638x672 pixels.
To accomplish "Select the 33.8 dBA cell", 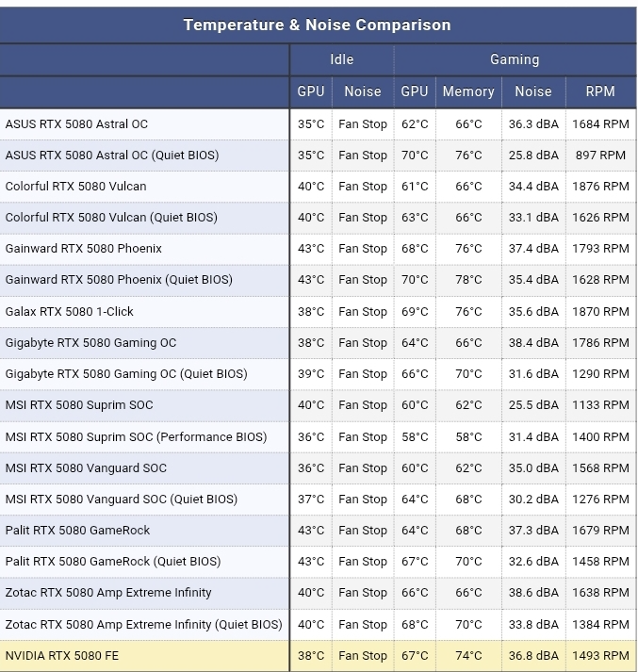I will (x=533, y=625).
